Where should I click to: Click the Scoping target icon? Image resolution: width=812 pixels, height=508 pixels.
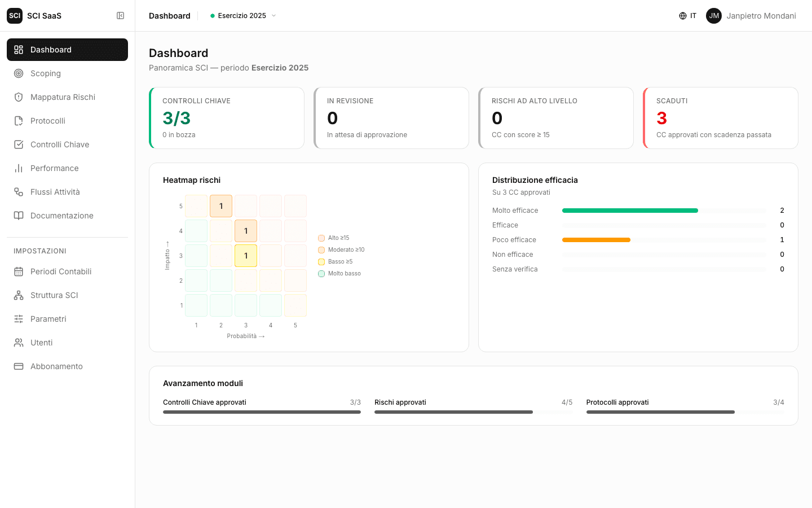[x=19, y=73]
